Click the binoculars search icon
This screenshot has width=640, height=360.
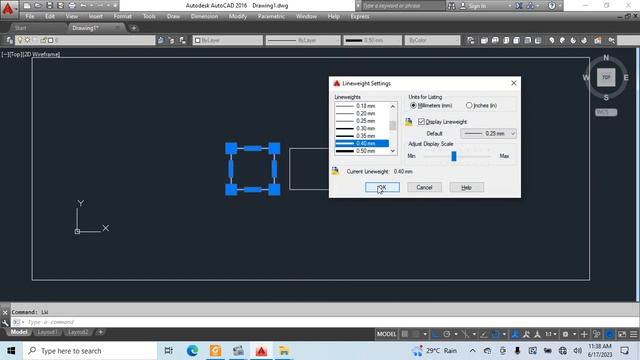(451, 6)
